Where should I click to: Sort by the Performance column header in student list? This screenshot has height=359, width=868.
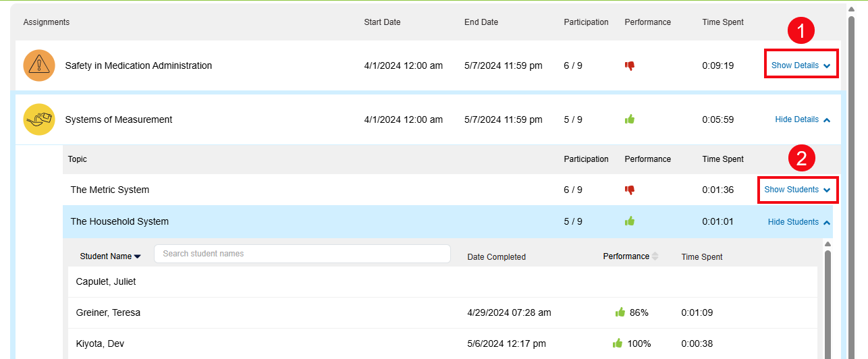click(x=626, y=256)
